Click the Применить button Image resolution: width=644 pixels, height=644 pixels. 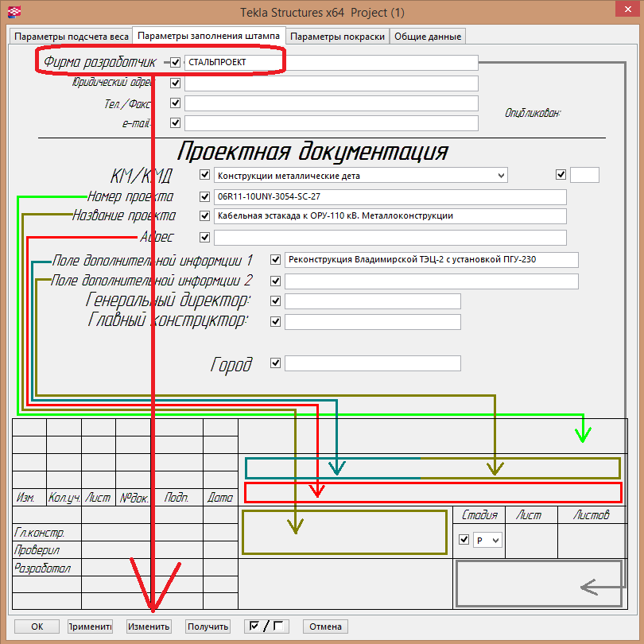[90, 627]
